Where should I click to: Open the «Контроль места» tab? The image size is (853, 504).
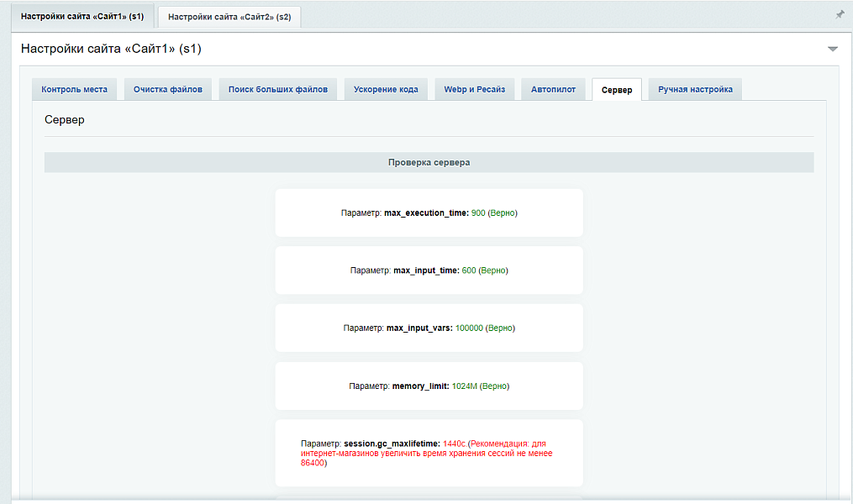coord(74,89)
